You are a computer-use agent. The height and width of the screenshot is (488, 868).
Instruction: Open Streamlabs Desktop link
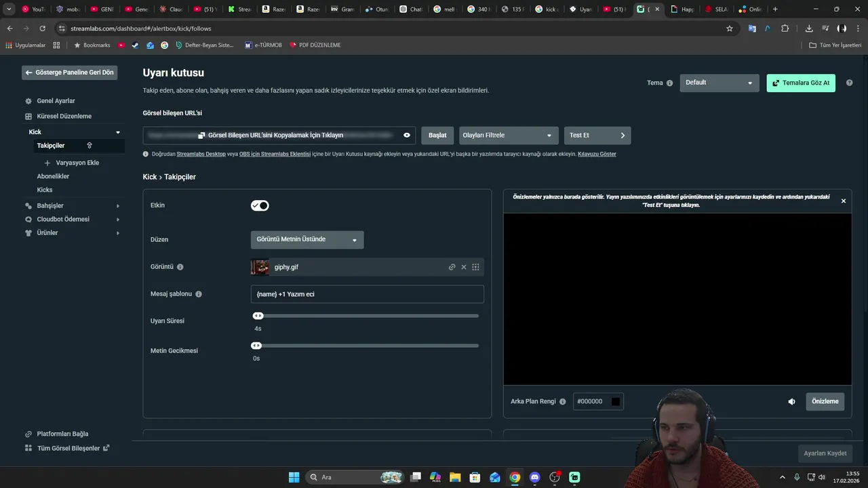coord(201,155)
